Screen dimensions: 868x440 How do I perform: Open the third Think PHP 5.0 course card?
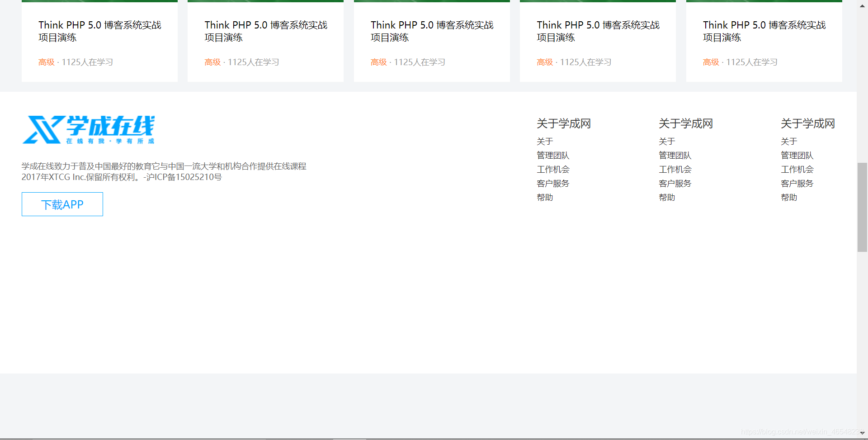[x=432, y=41]
